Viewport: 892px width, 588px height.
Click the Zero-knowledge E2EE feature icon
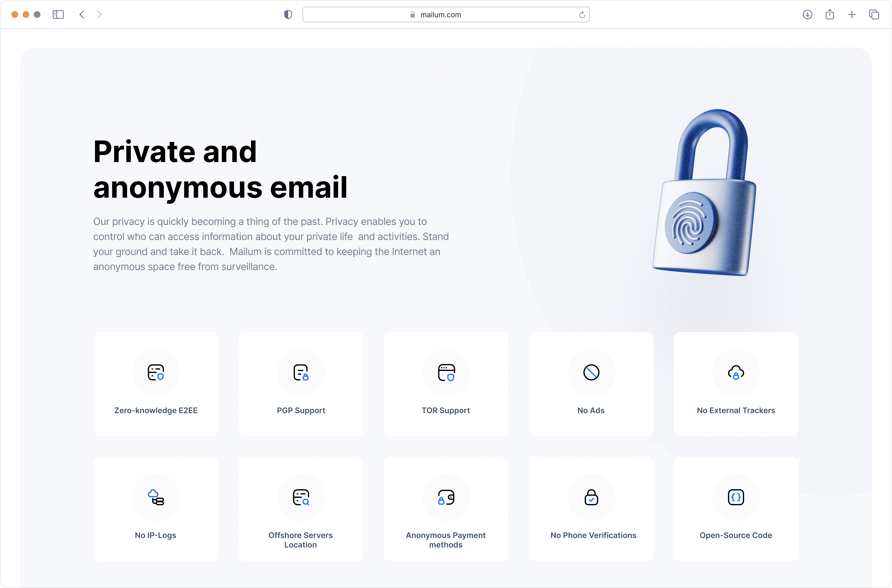(156, 372)
